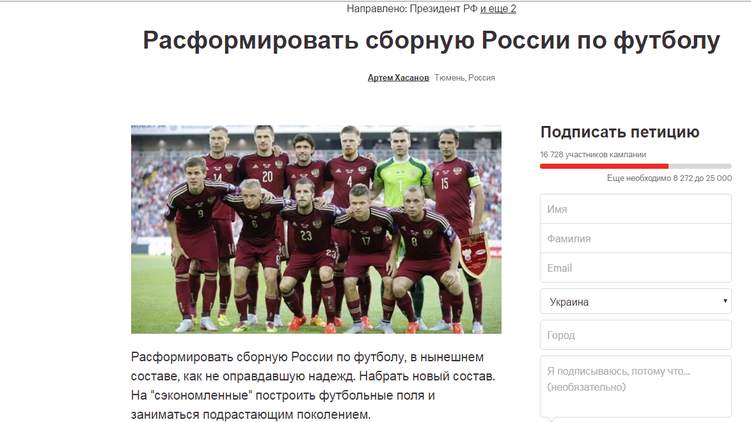Viewport: 751px width, 422px height.
Task: Click the red filled part of signature progress bar
Action: tap(604, 166)
